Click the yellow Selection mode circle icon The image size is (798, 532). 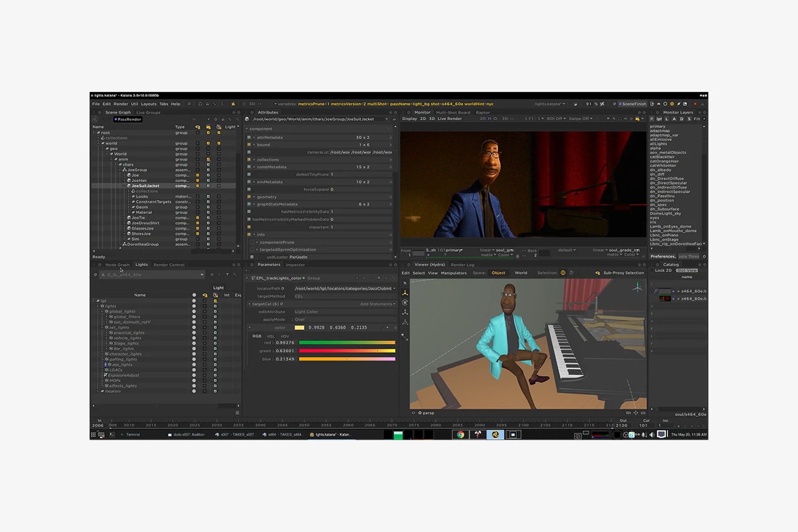tap(563, 273)
